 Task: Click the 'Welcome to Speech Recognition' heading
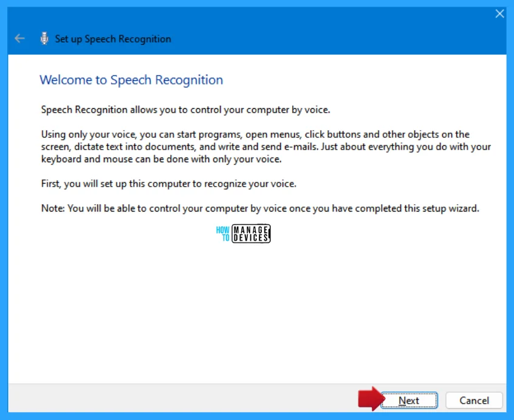coord(131,80)
